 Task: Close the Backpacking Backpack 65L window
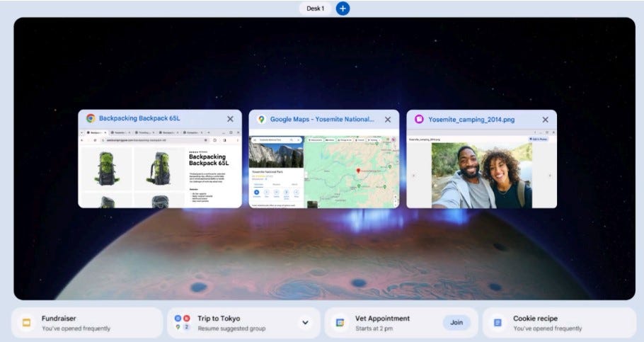coord(231,119)
